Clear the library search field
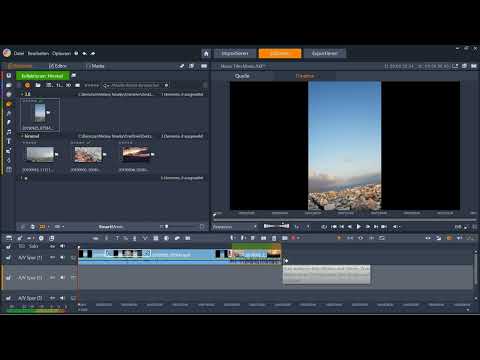 [166, 85]
